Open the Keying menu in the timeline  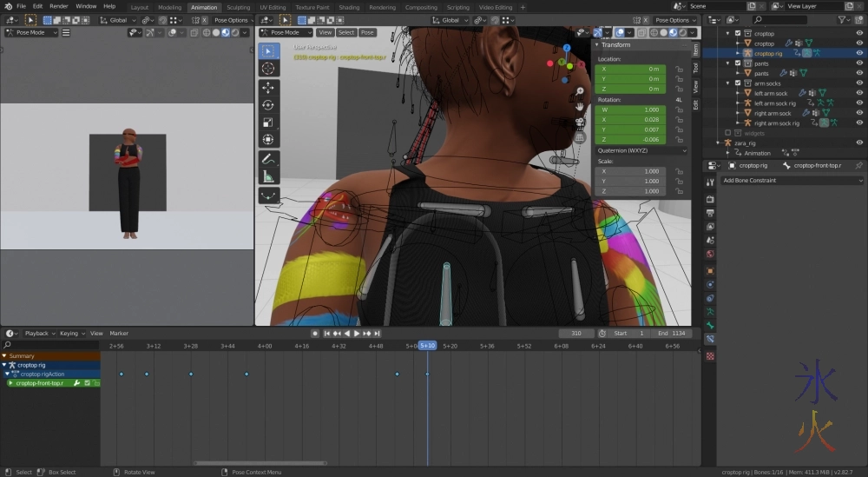point(69,334)
